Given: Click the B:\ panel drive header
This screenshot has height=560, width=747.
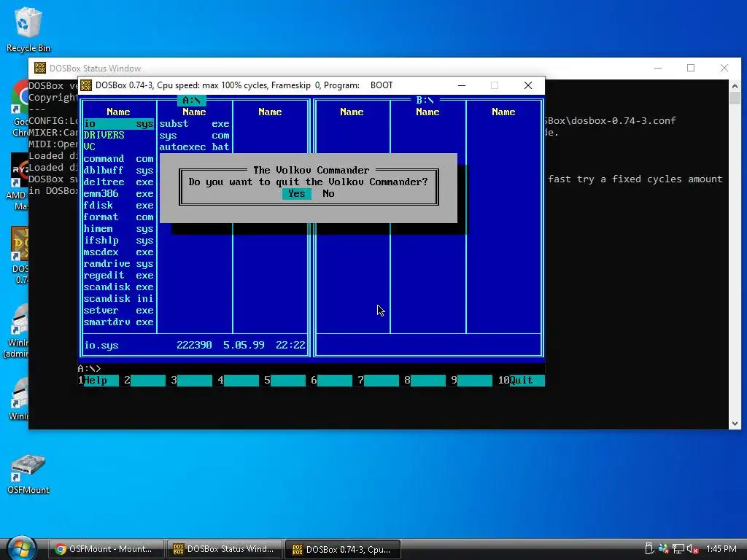Looking at the screenshot, I should pyautogui.click(x=425, y=101).
